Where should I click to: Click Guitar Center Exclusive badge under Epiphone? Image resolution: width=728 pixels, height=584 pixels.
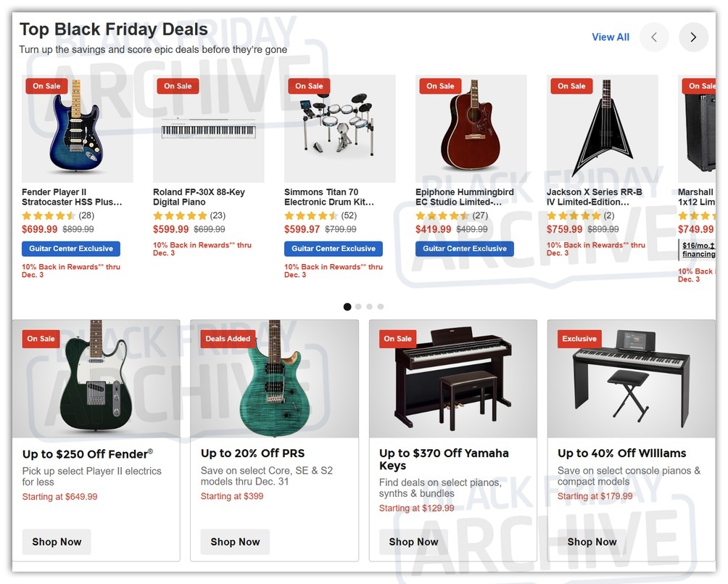465,249
